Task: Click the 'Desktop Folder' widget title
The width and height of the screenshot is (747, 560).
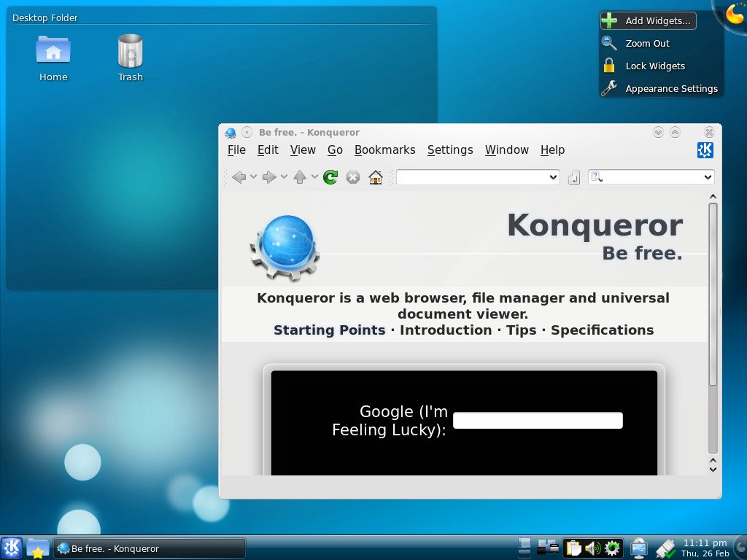Action: click(x=44, y=18)
